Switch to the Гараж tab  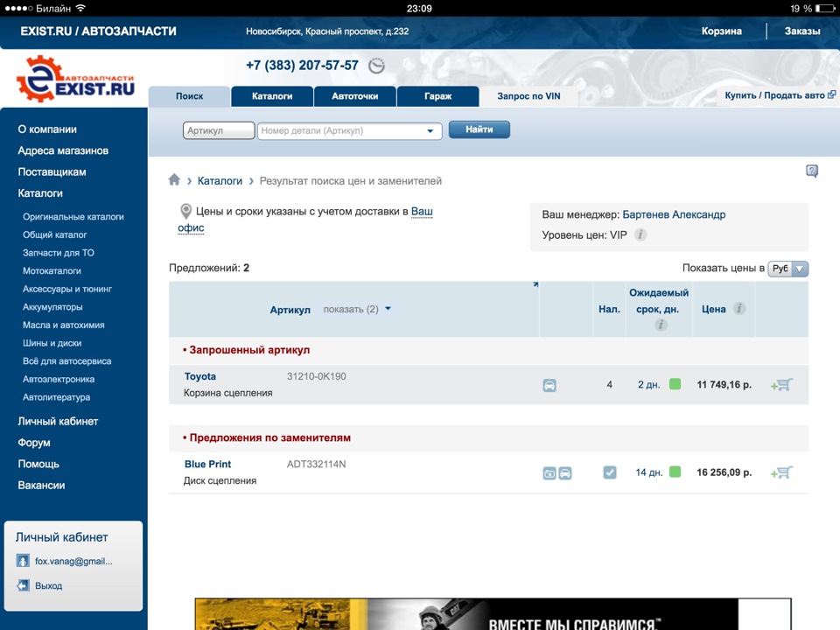(x=437, y=96)
